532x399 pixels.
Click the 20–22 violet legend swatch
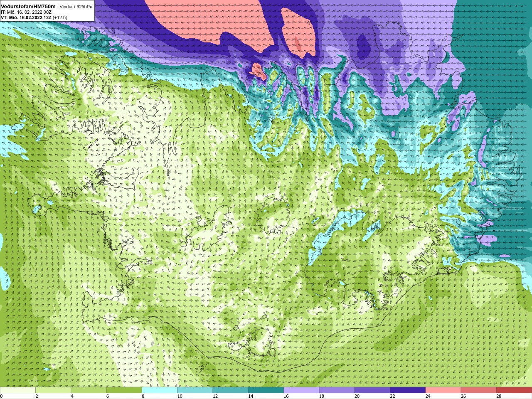coord(372,390)
